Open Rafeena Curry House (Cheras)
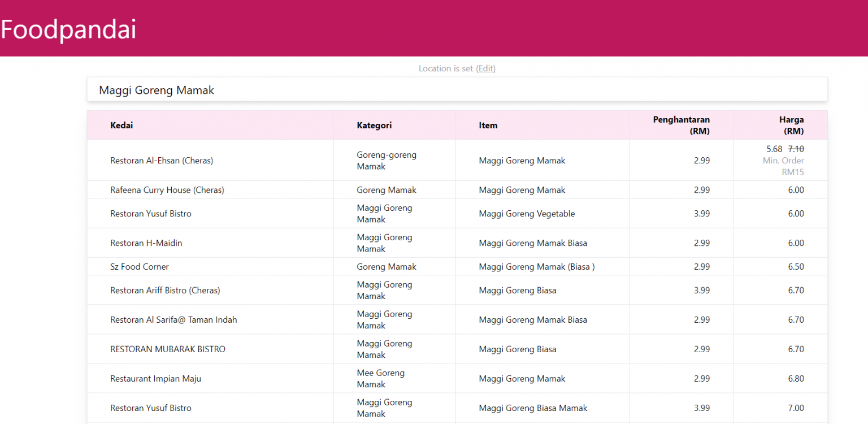 pyautogui.click(x=167, y=189)
